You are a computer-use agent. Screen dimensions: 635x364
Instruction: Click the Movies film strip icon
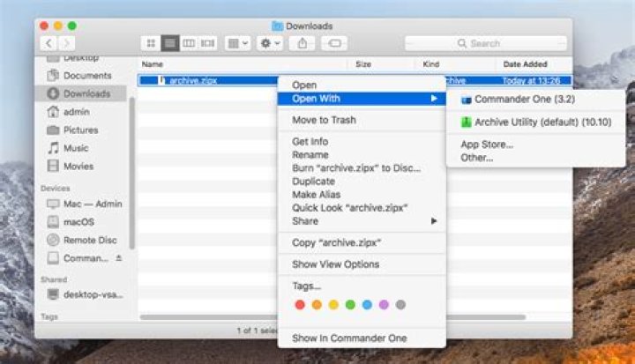tap(53, 166)
